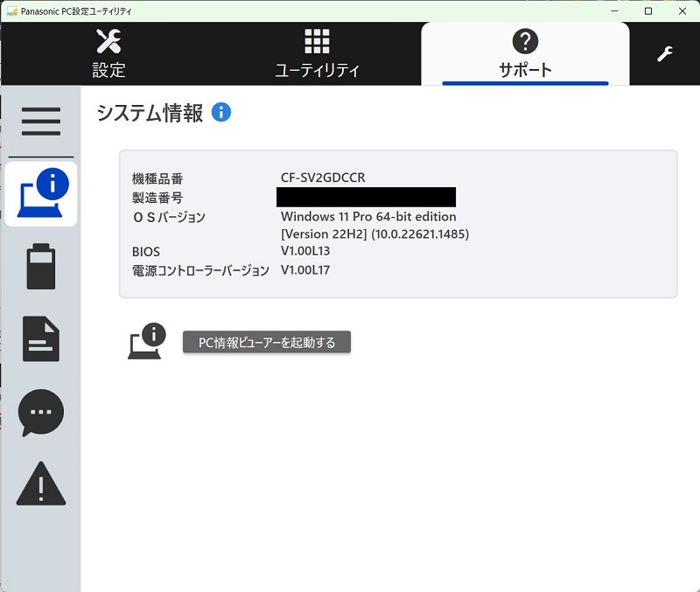The height and width of the screenshot is (592, 700).
Task: Maximize the Panasonic PC設定ユーティリティ window
Action: pyautogui.click(x=648, y=11)
